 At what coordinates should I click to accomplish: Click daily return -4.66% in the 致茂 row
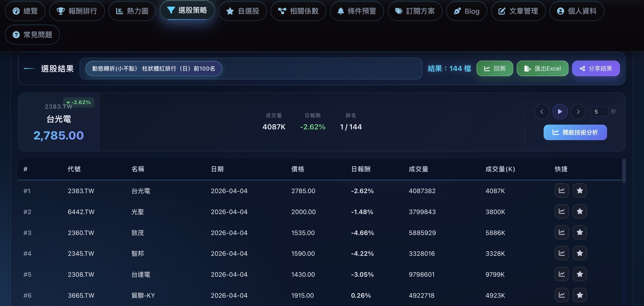coord(362,233)
